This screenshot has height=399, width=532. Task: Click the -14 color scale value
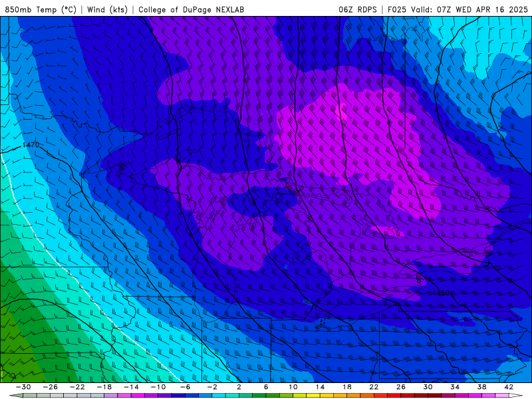[131, 387]
